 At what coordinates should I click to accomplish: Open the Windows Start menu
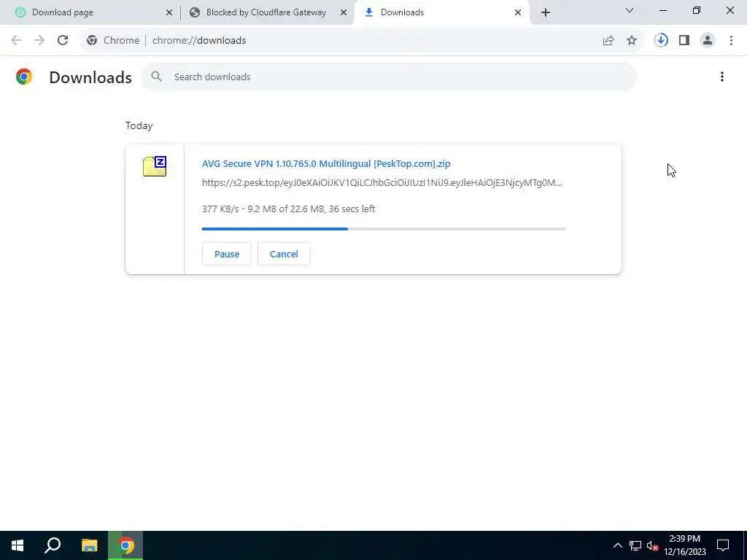point(18,545)
